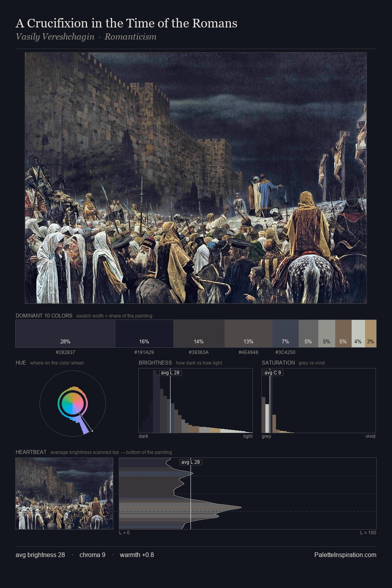The height and width of the screenshot is (588, 392).
Task: Open the PaletteInspiration.com link
Action: (x=345, y=555)
